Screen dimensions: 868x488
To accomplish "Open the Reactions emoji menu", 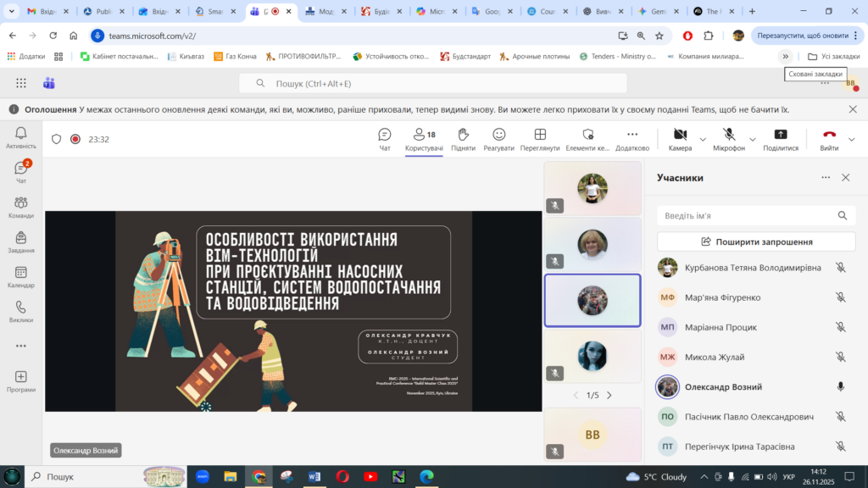I will pos(499,139).
